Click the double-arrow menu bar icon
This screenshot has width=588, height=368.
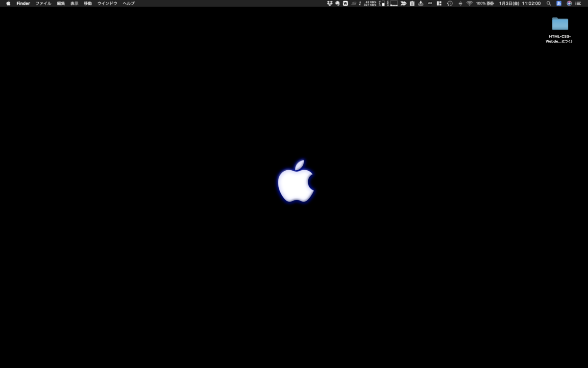(x=403, y=3)
